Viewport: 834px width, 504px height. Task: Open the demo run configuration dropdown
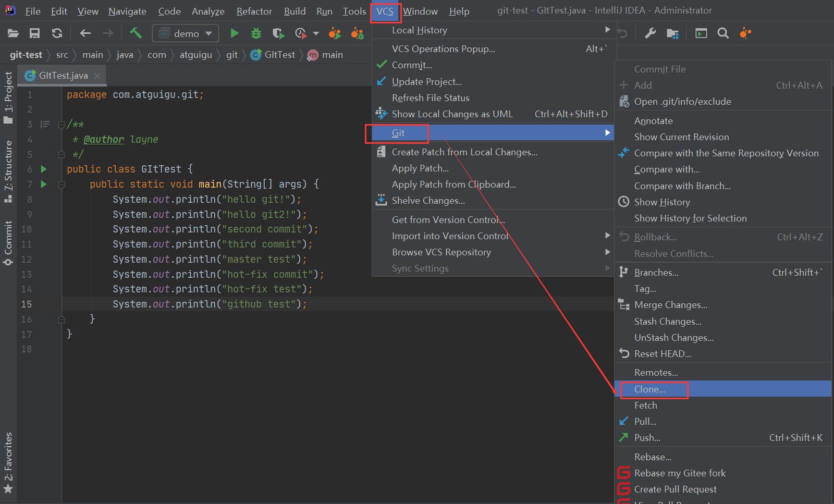186,33
